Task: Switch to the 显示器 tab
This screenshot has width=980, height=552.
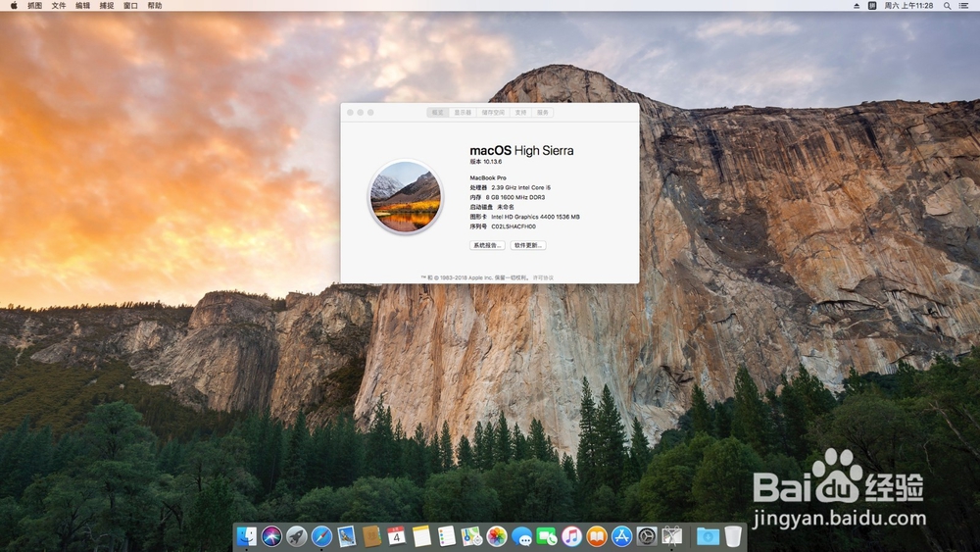Action: pos(463,113)
